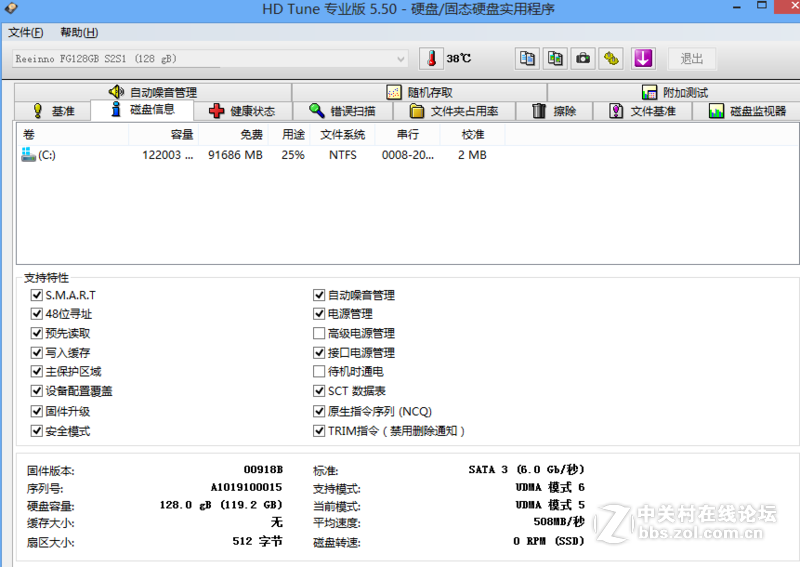Screen dimensions: 800x567
Task: Click the red cross icon on 健康状态 tab
Action: [216, 111]
